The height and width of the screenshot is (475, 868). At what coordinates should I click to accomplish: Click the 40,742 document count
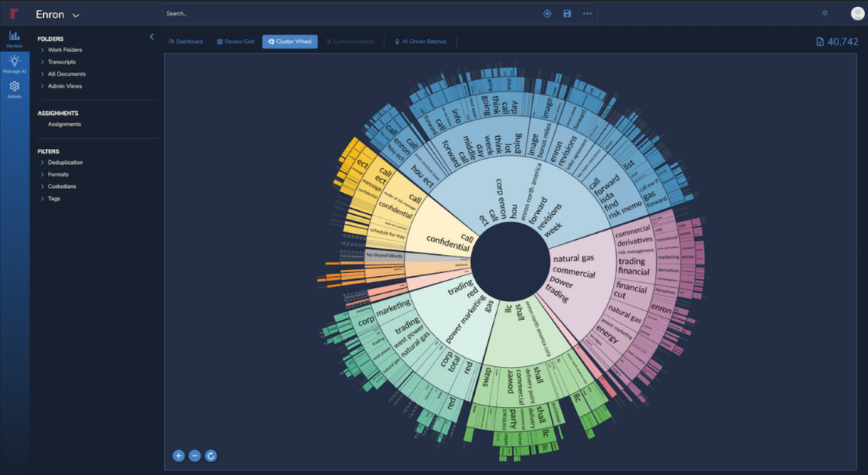point(842,42)
